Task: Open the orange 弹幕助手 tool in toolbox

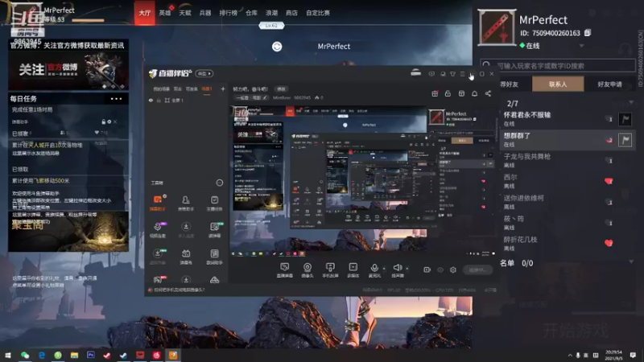Action: point(158,203)
